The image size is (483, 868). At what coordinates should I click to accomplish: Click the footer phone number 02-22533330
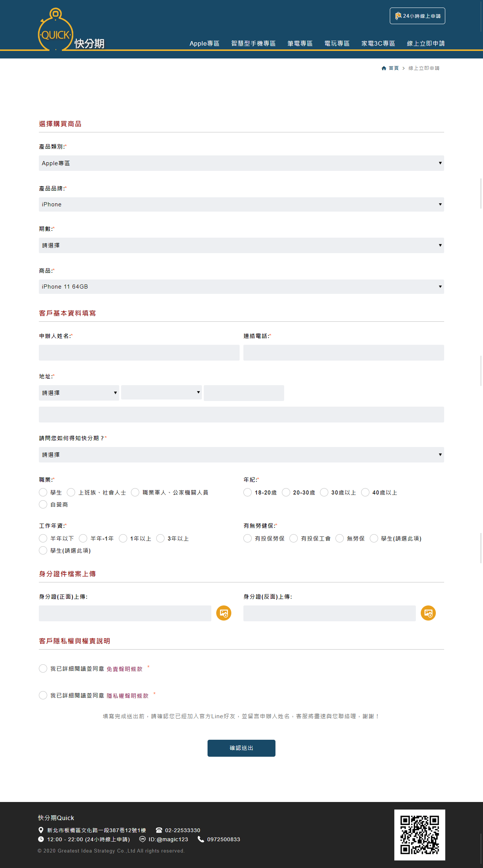pos(183,830)
